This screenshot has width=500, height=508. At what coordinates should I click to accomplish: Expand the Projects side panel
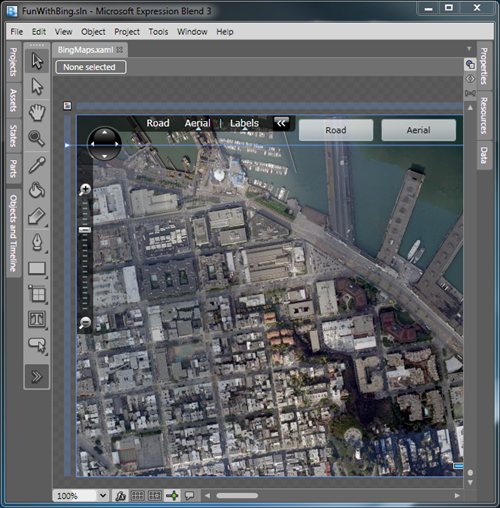(13, 62)
